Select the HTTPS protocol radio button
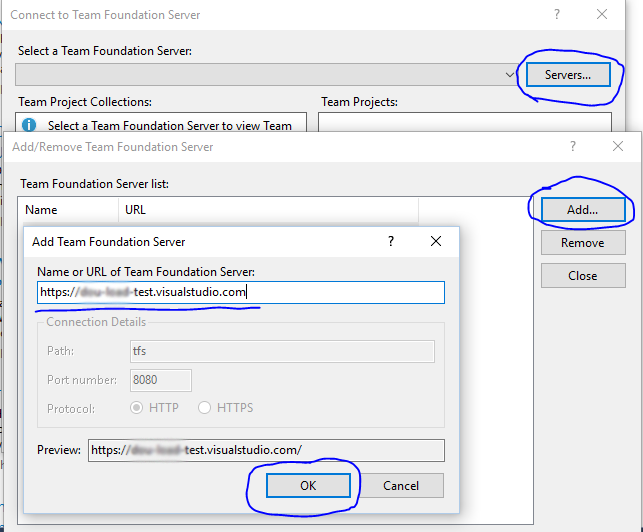The height and width of the screenshot is (532, 643). (x=204, y=408)
